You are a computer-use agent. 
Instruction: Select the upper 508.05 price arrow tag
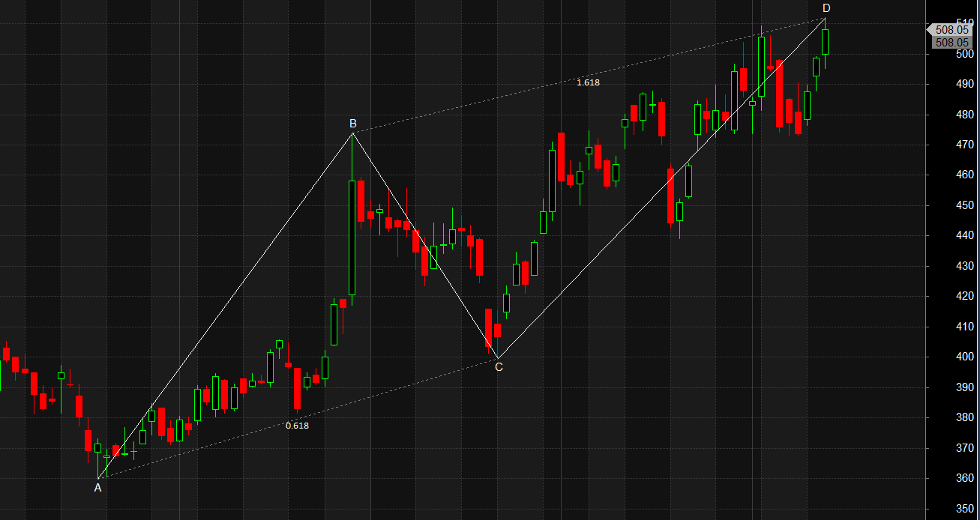point(952,30)
